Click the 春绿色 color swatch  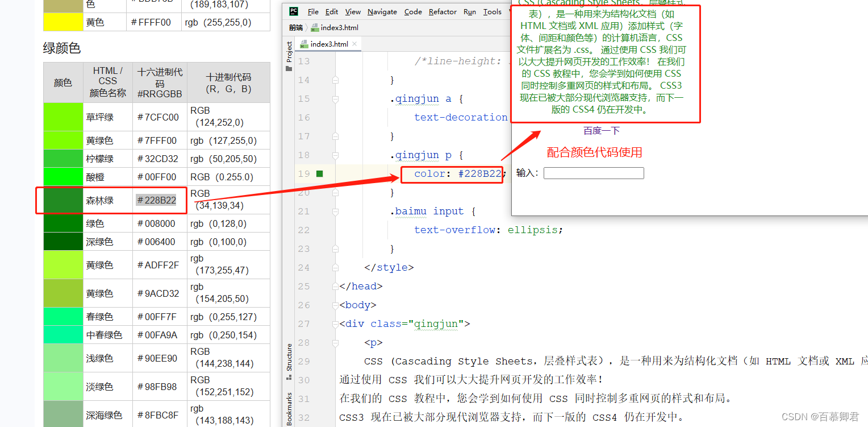63,317
